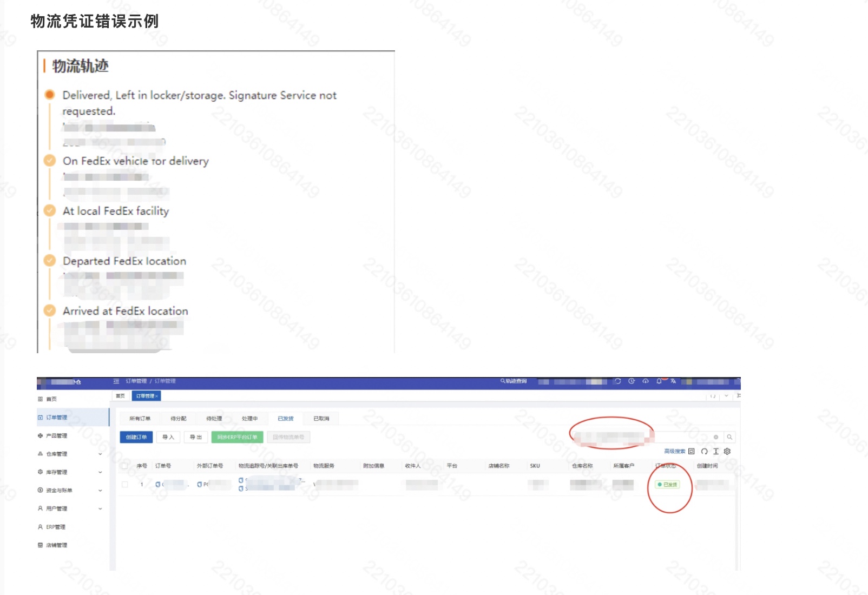This screenshot has height=595, width=868.
Task: Select the 已发货 tab
Action: 286,419
